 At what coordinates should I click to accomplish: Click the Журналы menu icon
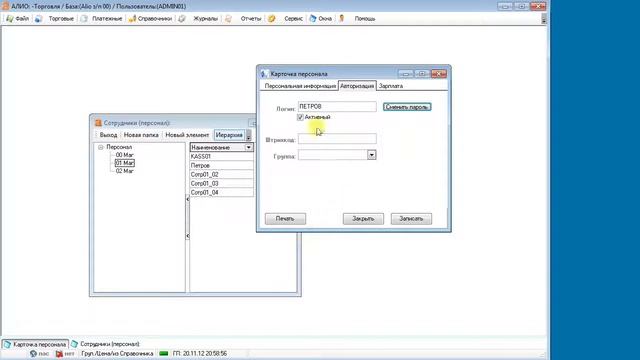coord(182,19)
